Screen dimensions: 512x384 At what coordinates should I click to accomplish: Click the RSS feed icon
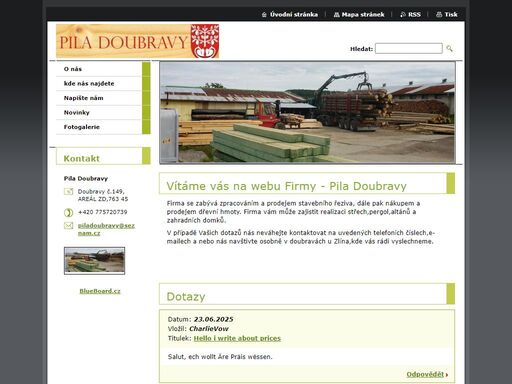tap(403, 15)
